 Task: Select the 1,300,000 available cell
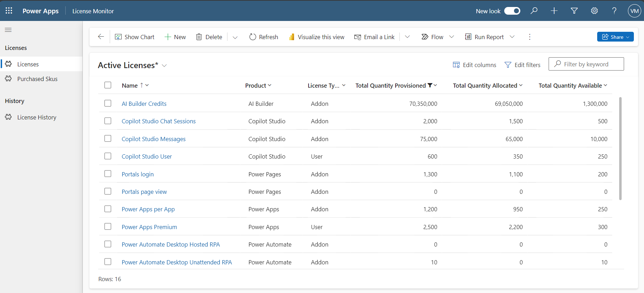(595, 104)
